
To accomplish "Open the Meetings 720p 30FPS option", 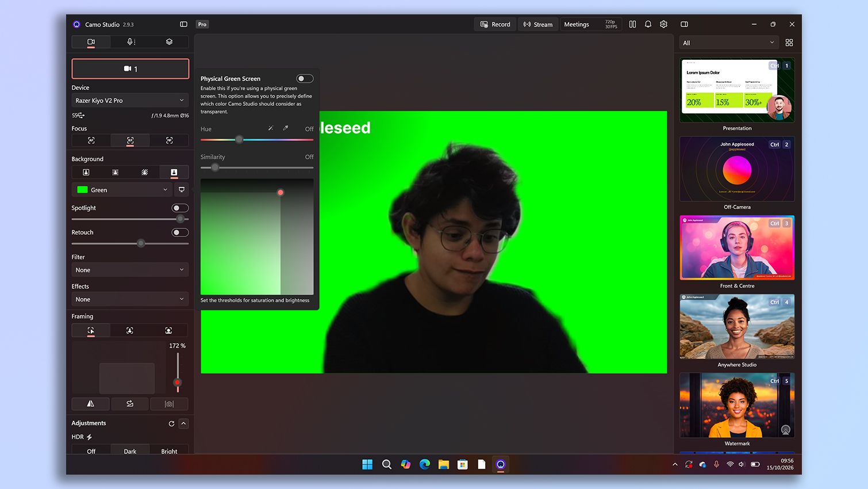I will (x=591, y=24).
